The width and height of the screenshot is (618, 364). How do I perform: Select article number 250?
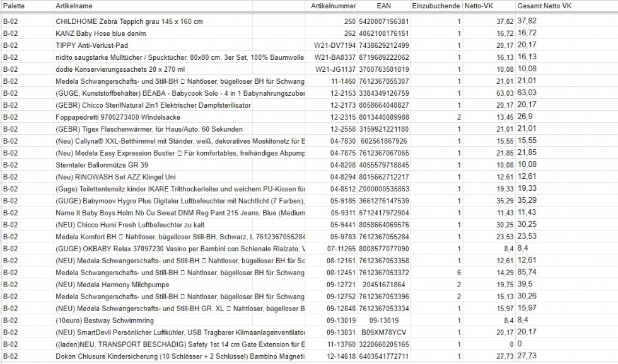[x=349, y=21]
